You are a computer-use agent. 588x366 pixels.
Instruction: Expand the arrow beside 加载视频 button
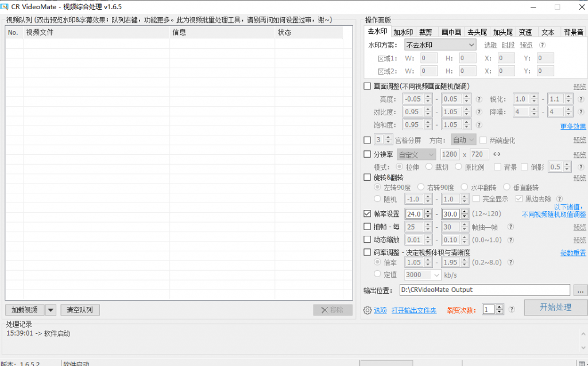click(51, 310)
